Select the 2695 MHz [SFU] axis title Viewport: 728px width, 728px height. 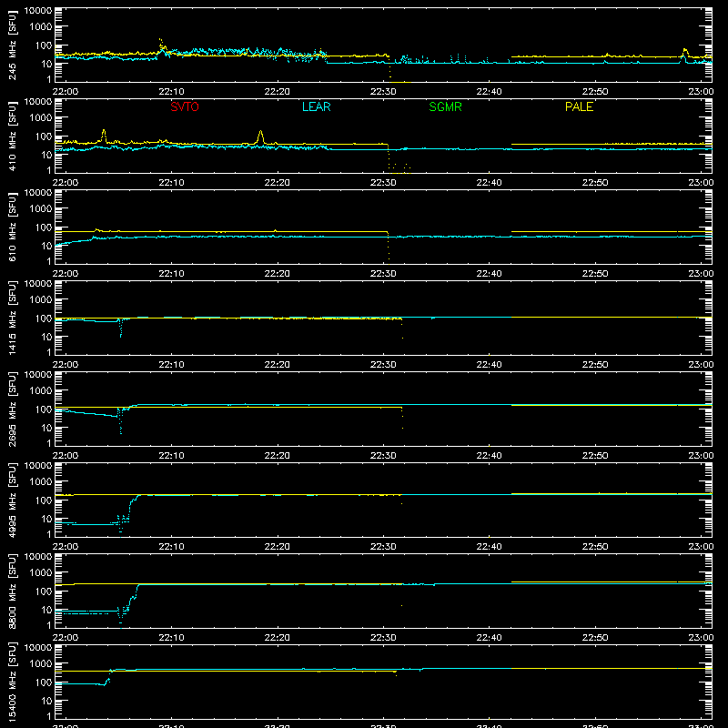point(13,409)
